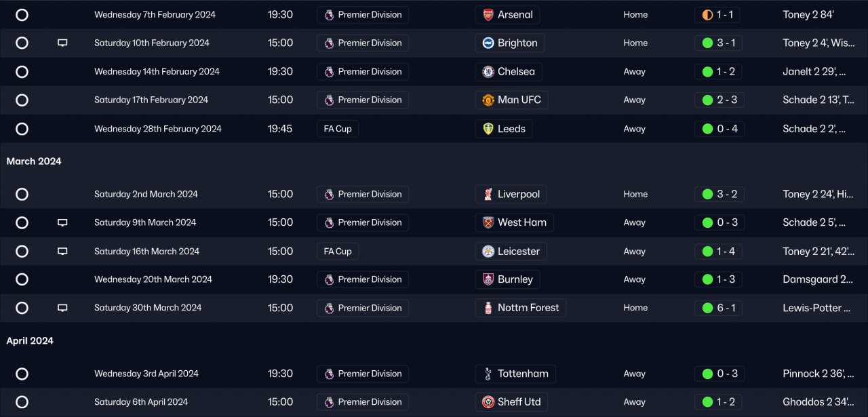Click the Liverpool club badge icon
This screenshot has width=868, height=417.
coord(488,195)
